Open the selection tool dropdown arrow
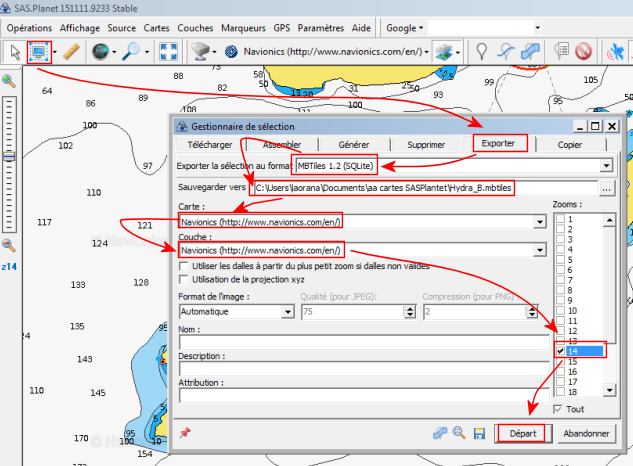The image size is (633, 466). tap(54, 52)
